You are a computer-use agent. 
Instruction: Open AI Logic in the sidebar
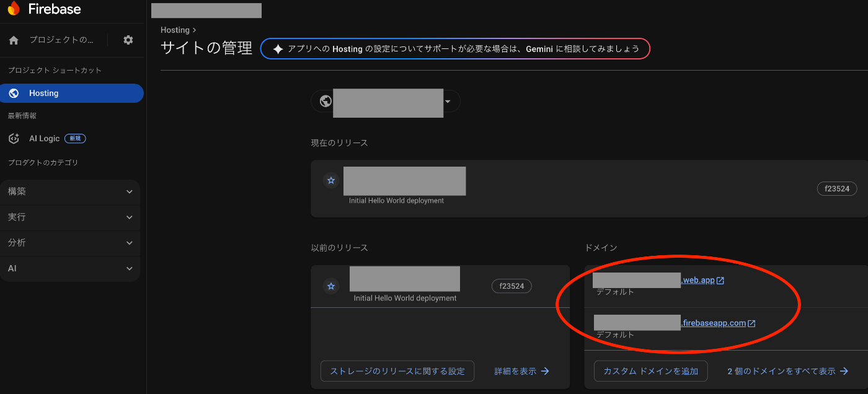coord(45,139)
